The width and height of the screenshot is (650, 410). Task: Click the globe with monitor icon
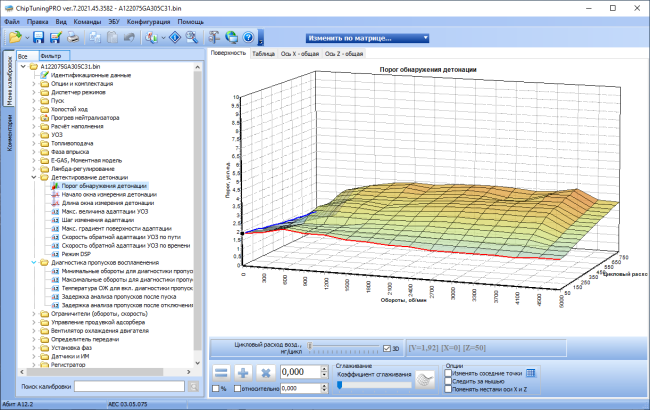(x=231, y=37)
